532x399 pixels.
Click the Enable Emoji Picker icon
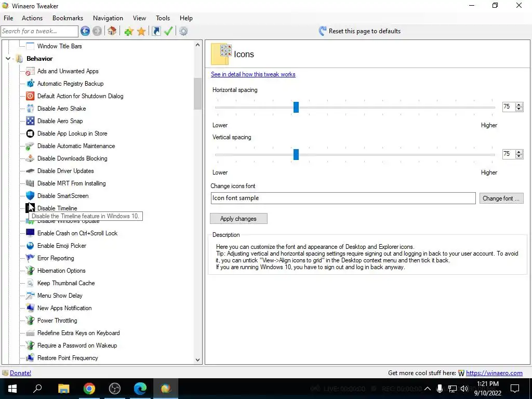tap(30, 246)
